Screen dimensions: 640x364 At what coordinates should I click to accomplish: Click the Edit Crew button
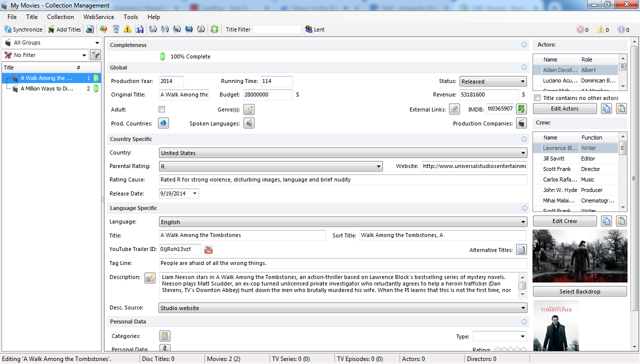tap(565, 221)
